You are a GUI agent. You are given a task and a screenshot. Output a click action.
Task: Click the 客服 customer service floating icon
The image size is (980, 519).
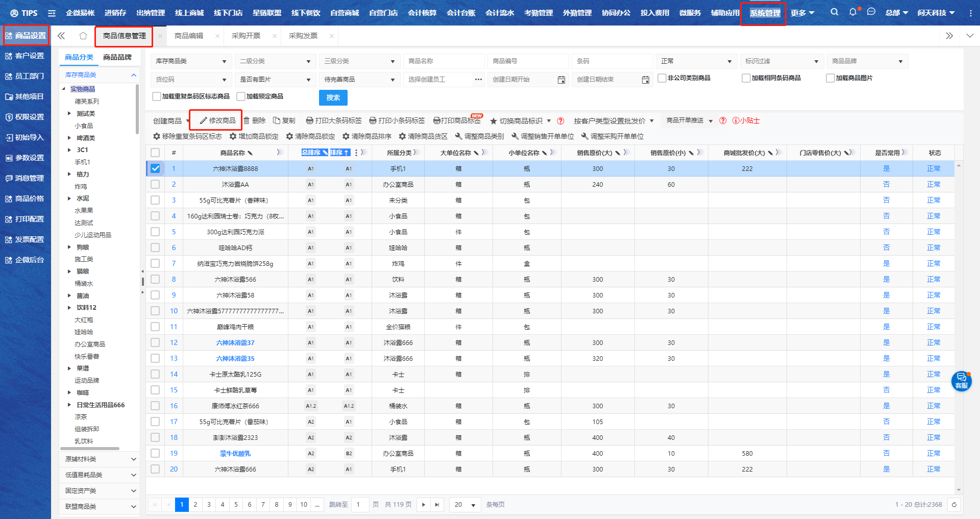click(961, 381)
